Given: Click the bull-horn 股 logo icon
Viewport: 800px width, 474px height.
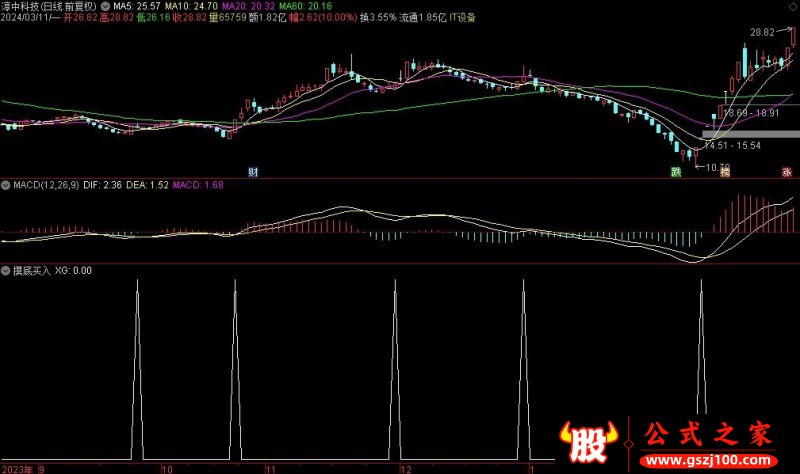Looking at the screenshot, I should [585, 440].
